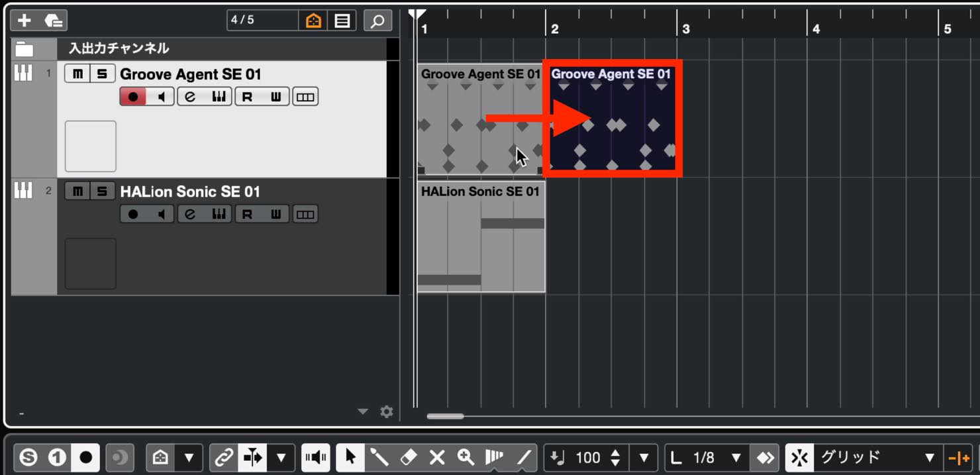Select the Groove Agent SE 01 track name

point(191,74)
